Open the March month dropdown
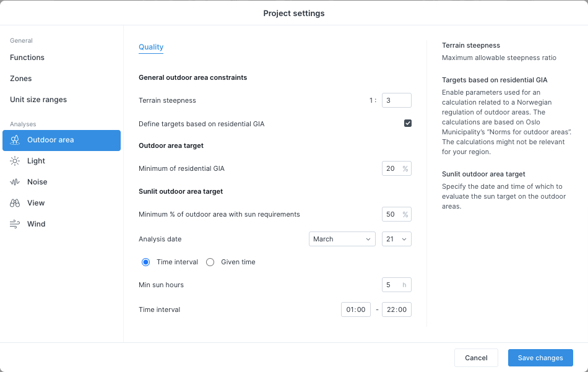 (342, 240)
